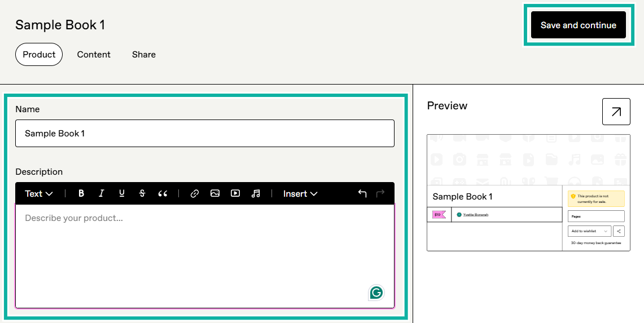Insert a video into the description
The width and height of the screenshot is (644, 323).
(x=235, y=193)
